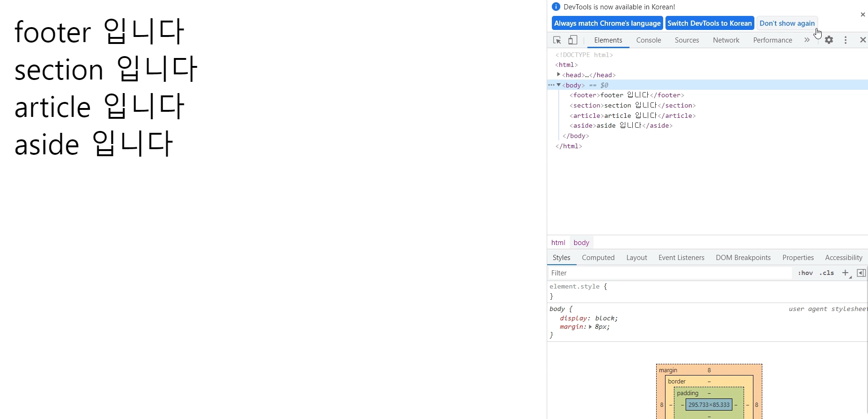
Task: Click the box model border label
Action: 677,382
